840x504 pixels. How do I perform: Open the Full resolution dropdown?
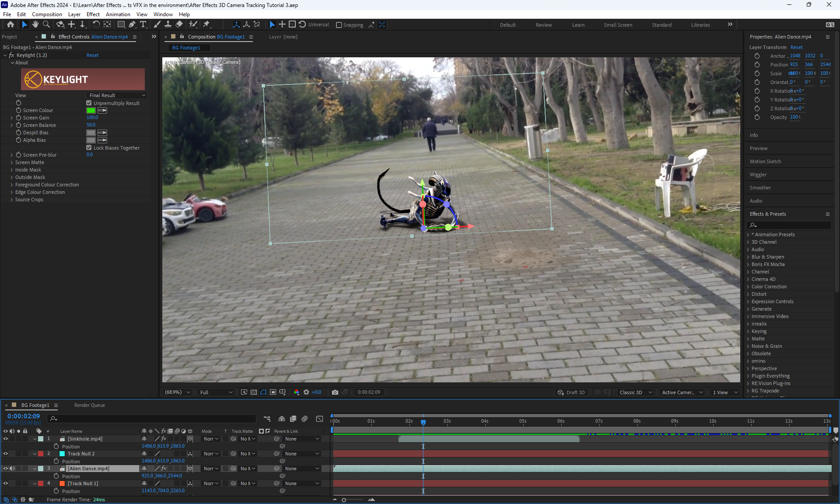coord(216,392)
